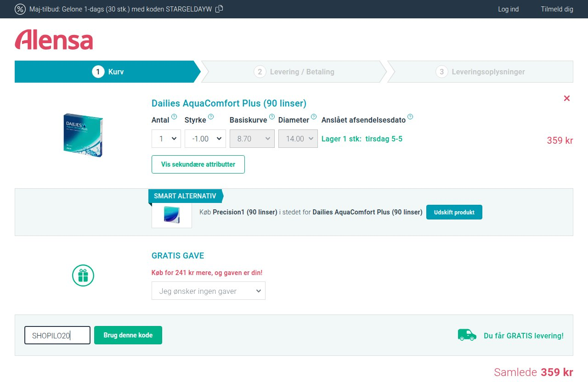
Task: Open the Styrke -1.00 dropdown
Action: point(205,139)
